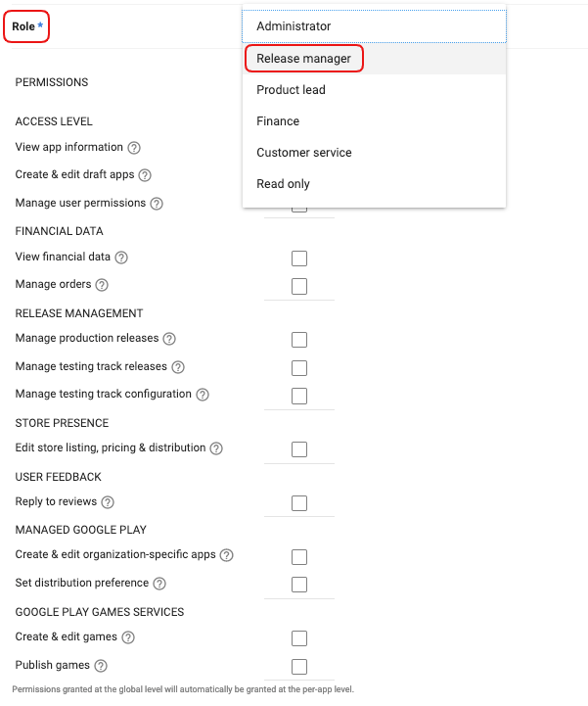Open help for Manage production releases
Screen dimensions: 588x706
point(169,339)
